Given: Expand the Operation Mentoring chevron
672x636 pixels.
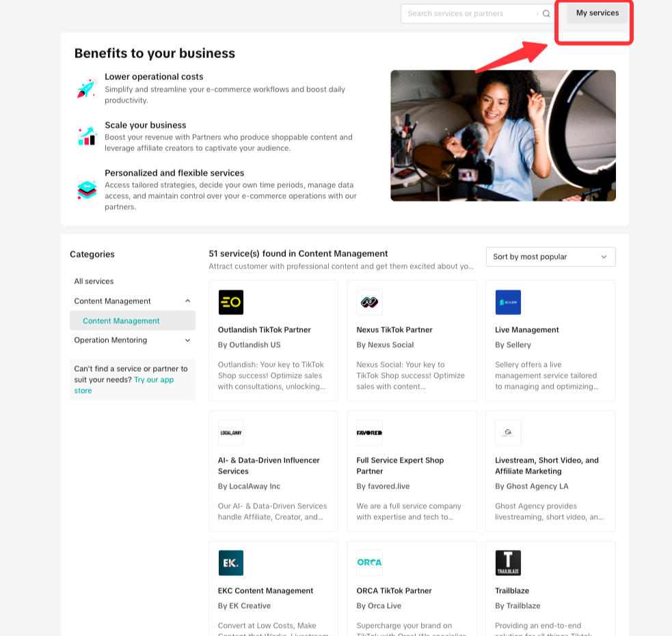Looking at the screenshot, I should click(x=187, y=340).
